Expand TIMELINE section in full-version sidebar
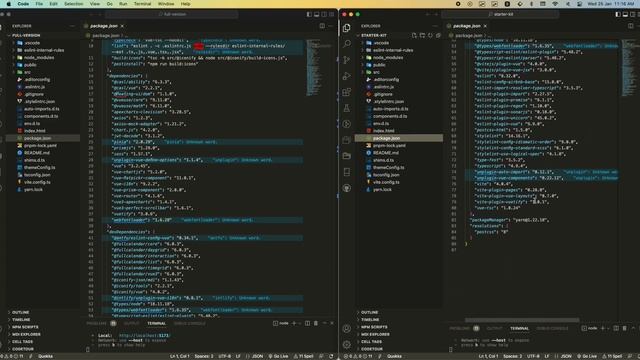This screenshot has height=360, width=640. [x=21, y=320]
